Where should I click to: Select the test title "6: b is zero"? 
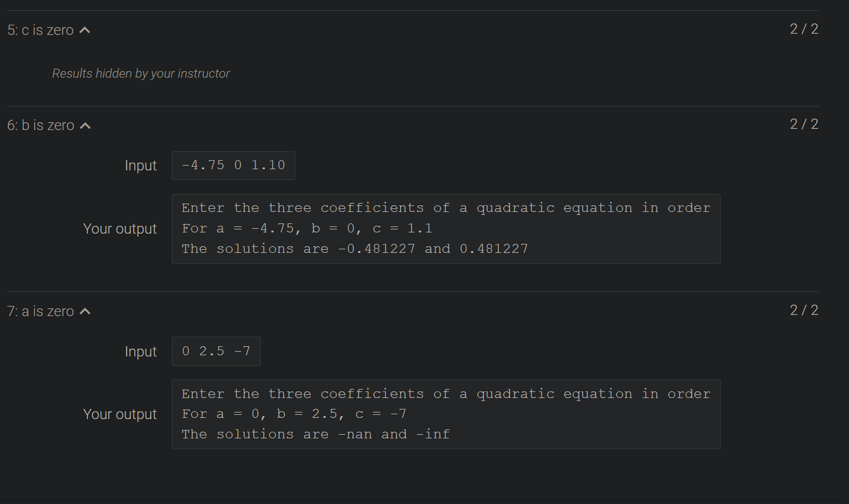pyautogui.click(x=39, y=125)
